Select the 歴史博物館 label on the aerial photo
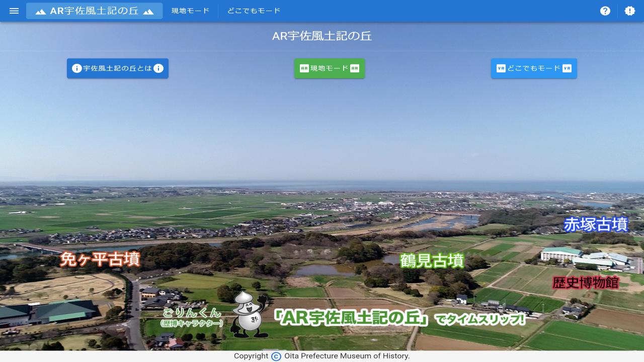The width and height of the screenshot is (644, 362). coord(586,282)
